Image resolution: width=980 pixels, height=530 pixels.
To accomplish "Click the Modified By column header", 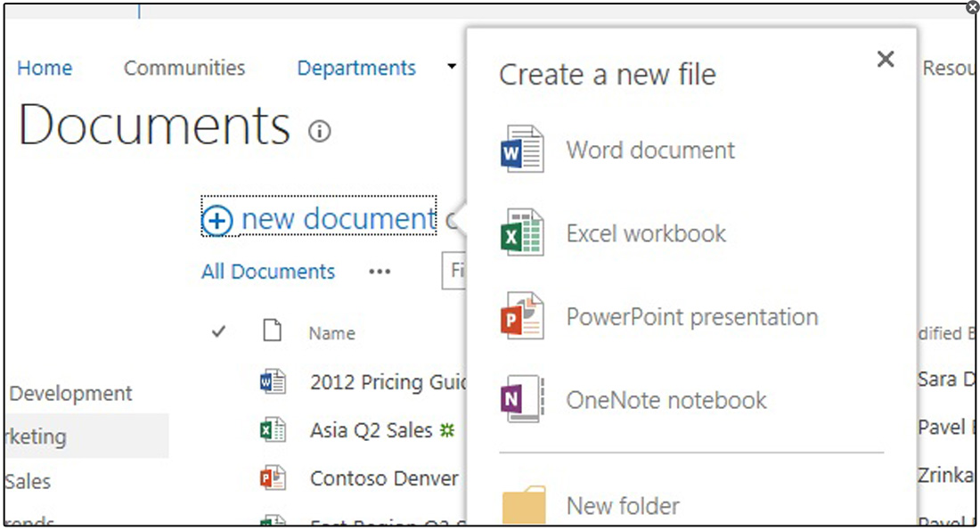I will [945, 333].
